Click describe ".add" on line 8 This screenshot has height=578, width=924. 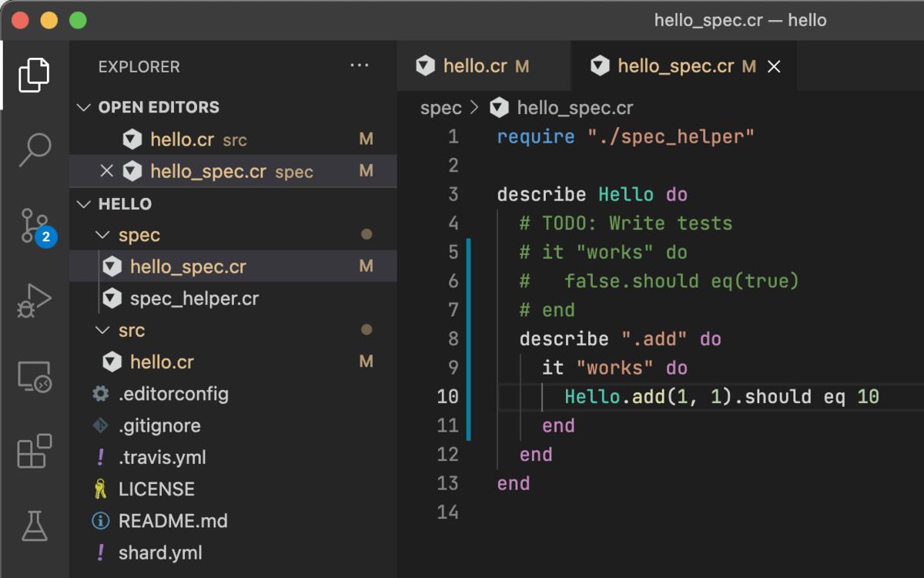pos(603,339)
